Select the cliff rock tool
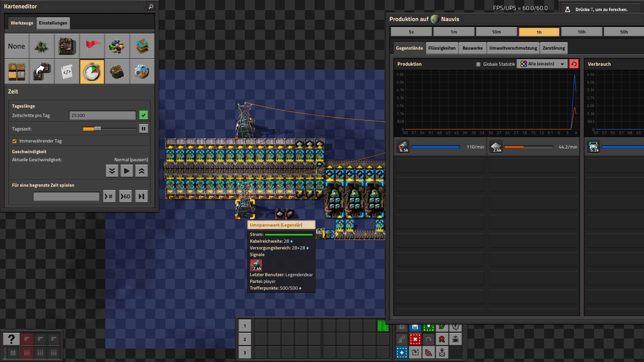 117,72
